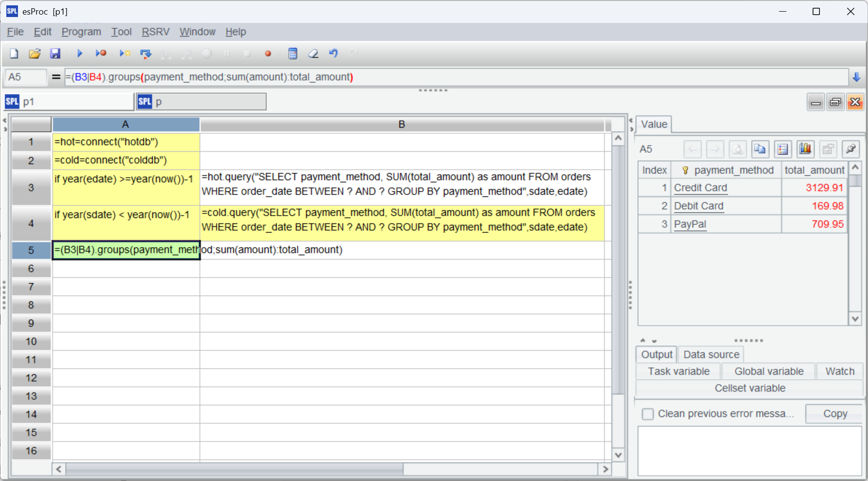This screenshot has height=481, width=868.
Task: Clear cell values with the eraser icon
Action: click(x=313, y=53)
